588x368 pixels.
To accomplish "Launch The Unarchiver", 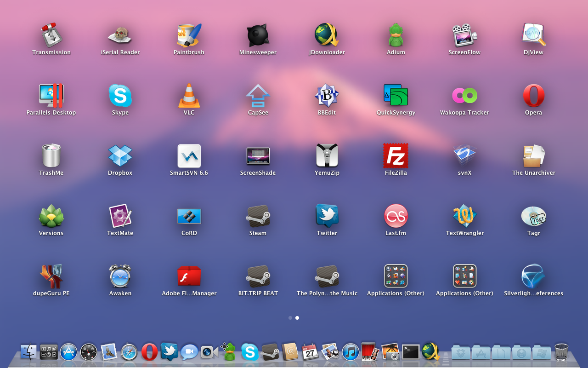I will pyautogui.click(x=534, y=156).
